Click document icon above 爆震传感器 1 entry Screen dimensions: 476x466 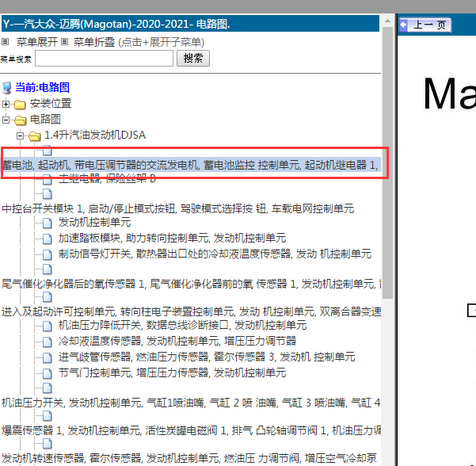coord(47,416)
